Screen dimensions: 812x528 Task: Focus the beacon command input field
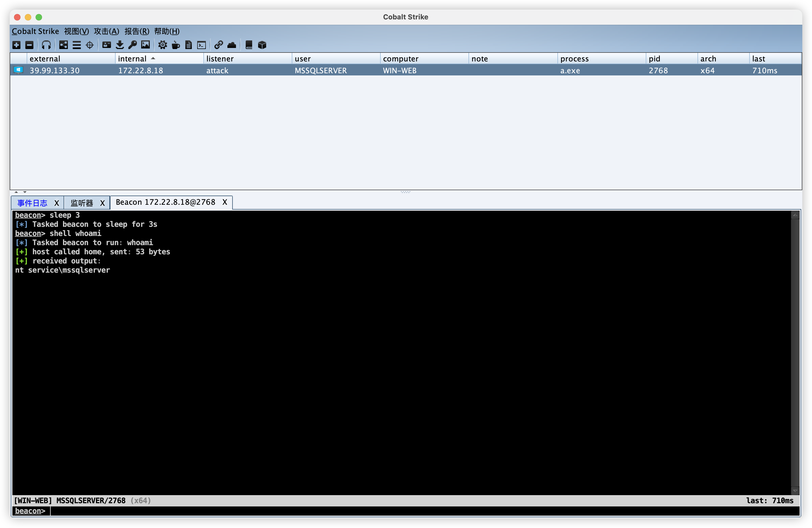[x=424, y=511]
